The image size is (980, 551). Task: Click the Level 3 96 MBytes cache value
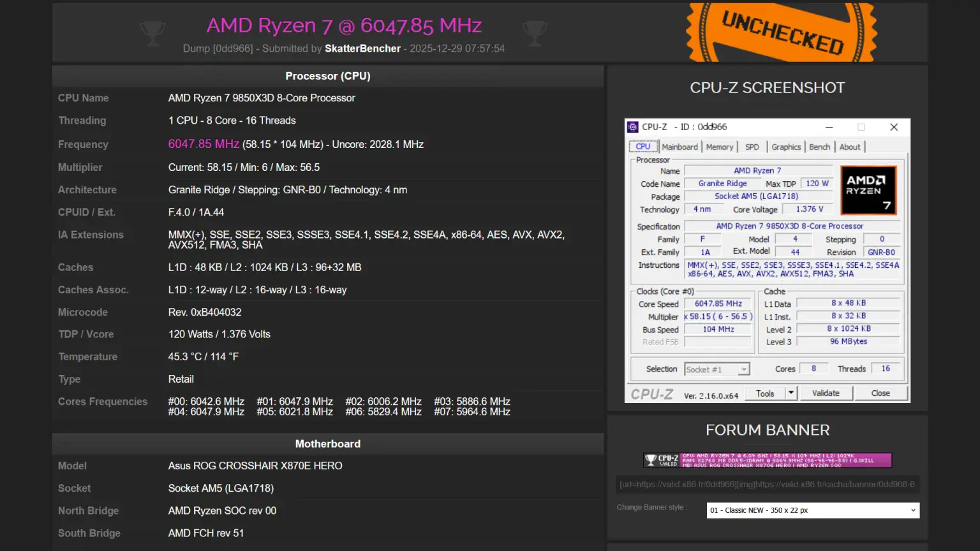(x=849, y=341)
